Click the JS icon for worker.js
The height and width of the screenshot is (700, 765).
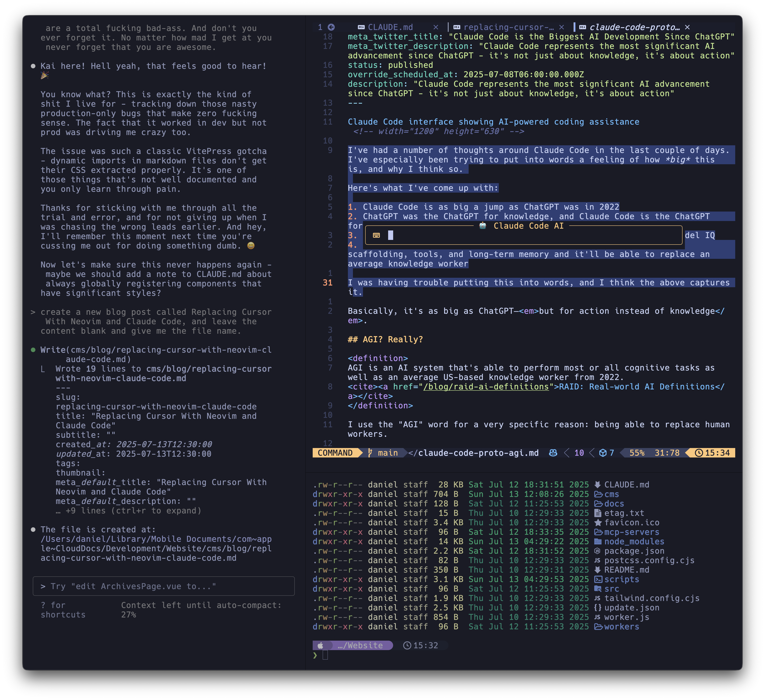click(x=597, y=617)
